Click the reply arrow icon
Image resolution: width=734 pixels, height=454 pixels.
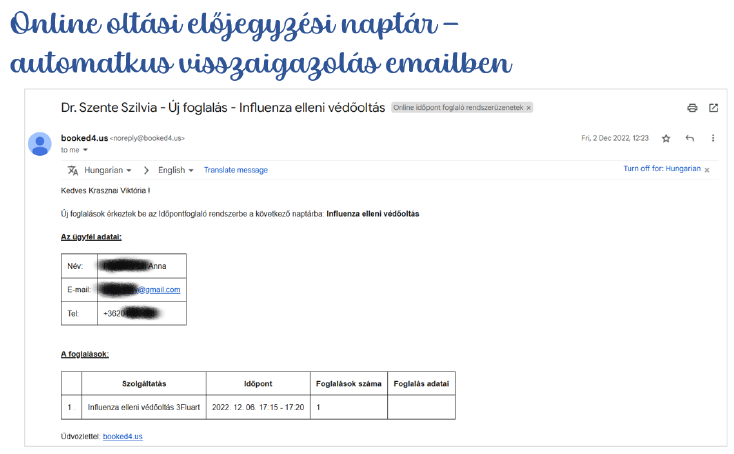(690, 138)
